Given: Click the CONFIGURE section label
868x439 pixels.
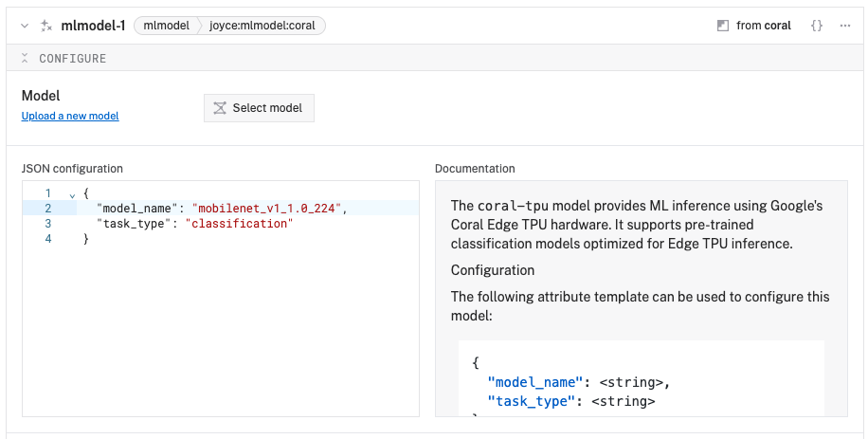Looking at the screenshot, I should pyautogui.click(x=73, y=58).
